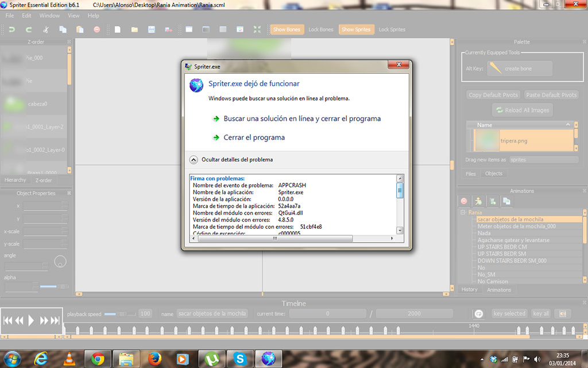This screenshot has width=588, height=368.
Task: Choose 'Cerrar el programa' in the crash dialog
Action: tap(254, 137)
